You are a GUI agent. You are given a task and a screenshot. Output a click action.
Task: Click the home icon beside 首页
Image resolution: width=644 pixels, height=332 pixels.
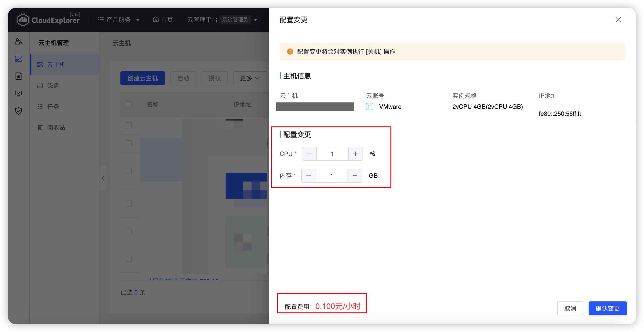[x=156, y=19]
